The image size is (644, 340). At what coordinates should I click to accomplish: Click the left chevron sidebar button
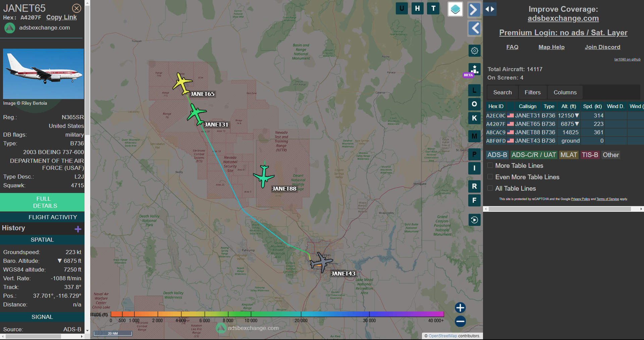pos(474,28)
